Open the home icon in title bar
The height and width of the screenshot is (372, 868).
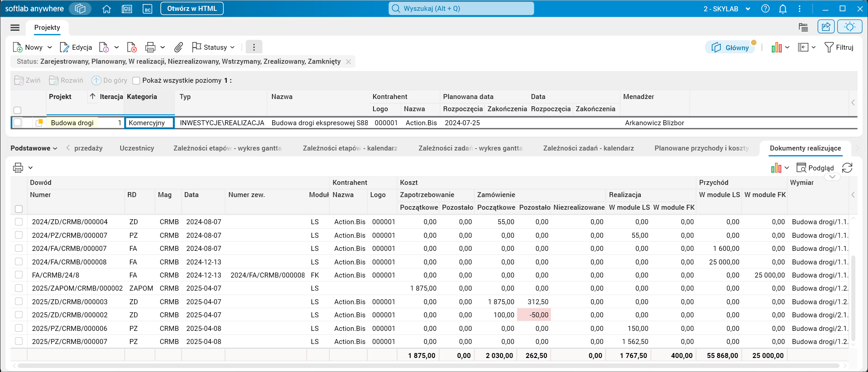click(x=107, y=9)
